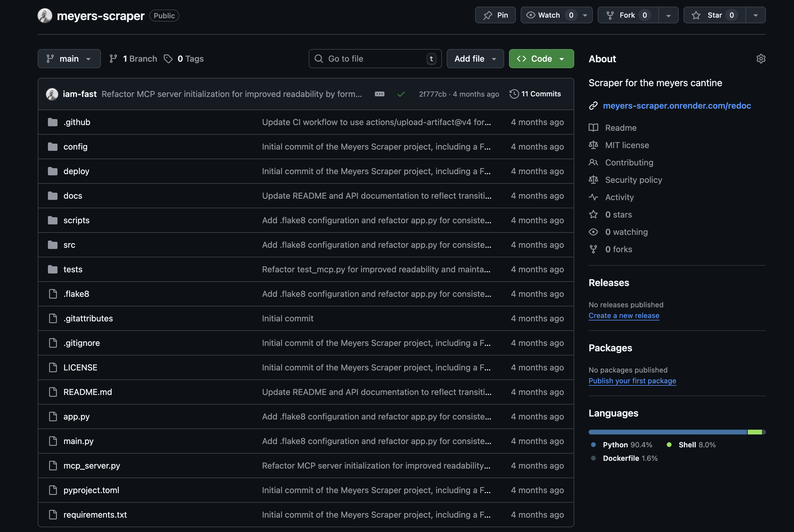Check the Security policy
The image size is (794, 532).
pyautogui.click(x=634, y=180)
